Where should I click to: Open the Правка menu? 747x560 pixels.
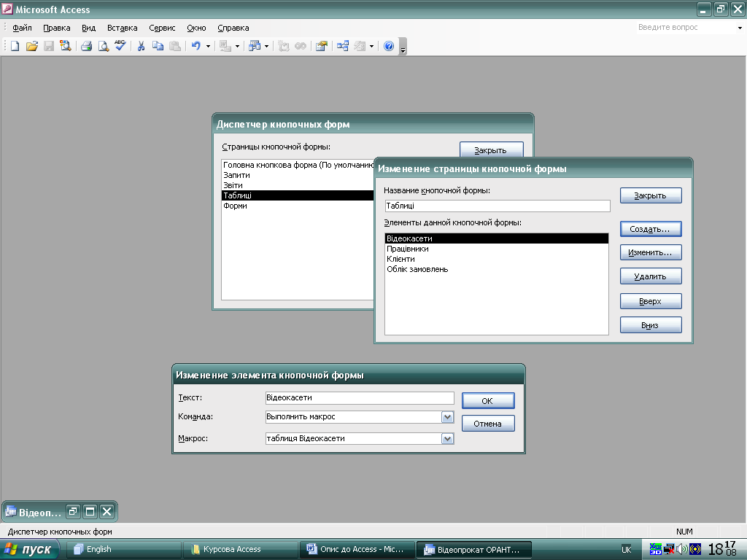57,28
